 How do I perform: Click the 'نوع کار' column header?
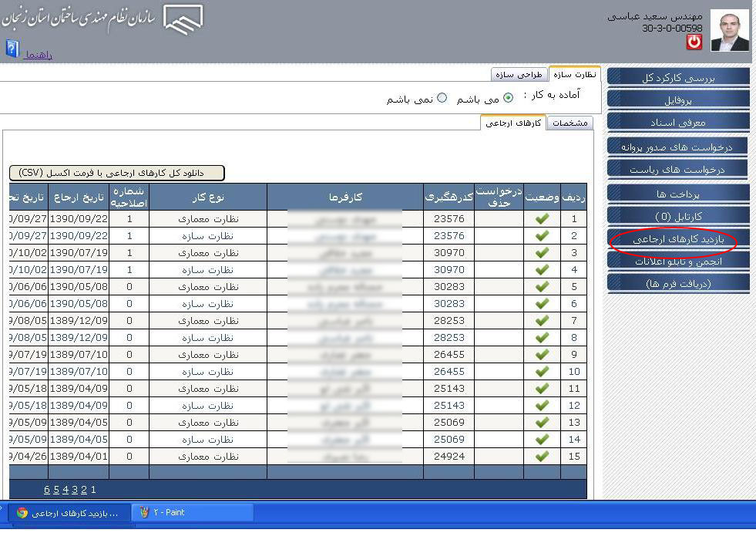coord(208,197)
